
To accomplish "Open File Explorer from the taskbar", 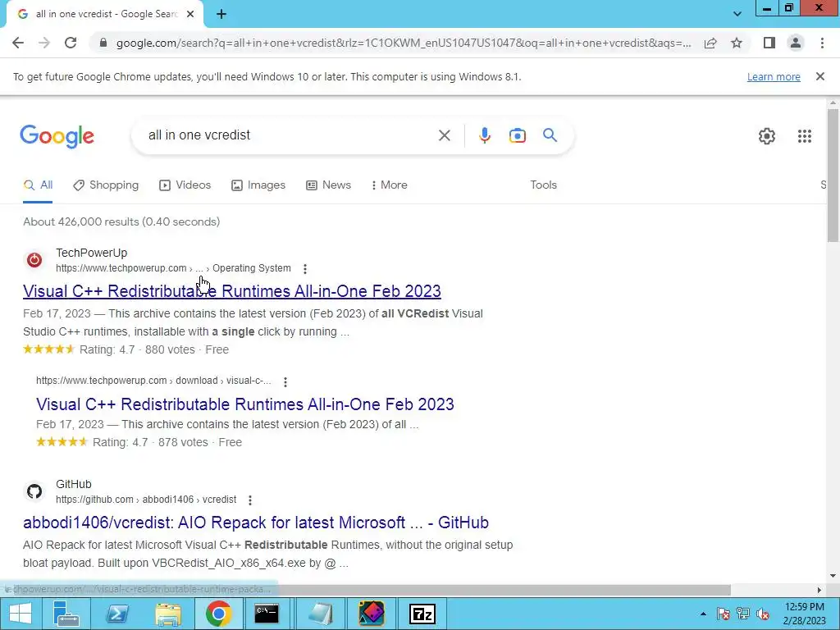I will pos(167,614).
